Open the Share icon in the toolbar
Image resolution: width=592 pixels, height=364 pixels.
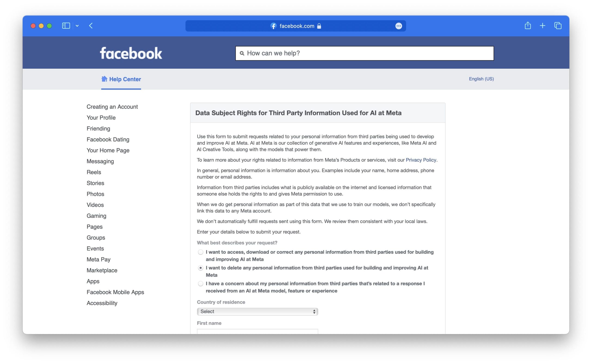[527, 25]
